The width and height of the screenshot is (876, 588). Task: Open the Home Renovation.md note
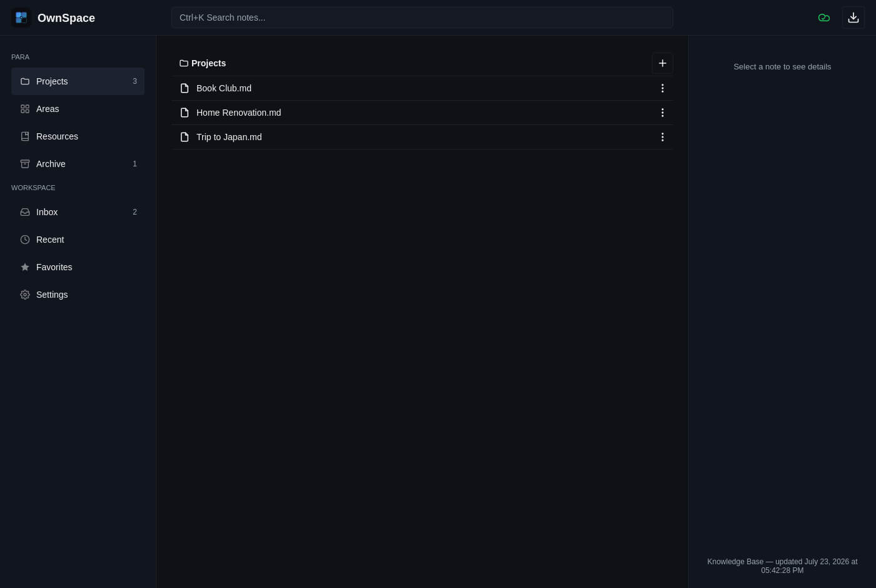[x=422, y=113]
